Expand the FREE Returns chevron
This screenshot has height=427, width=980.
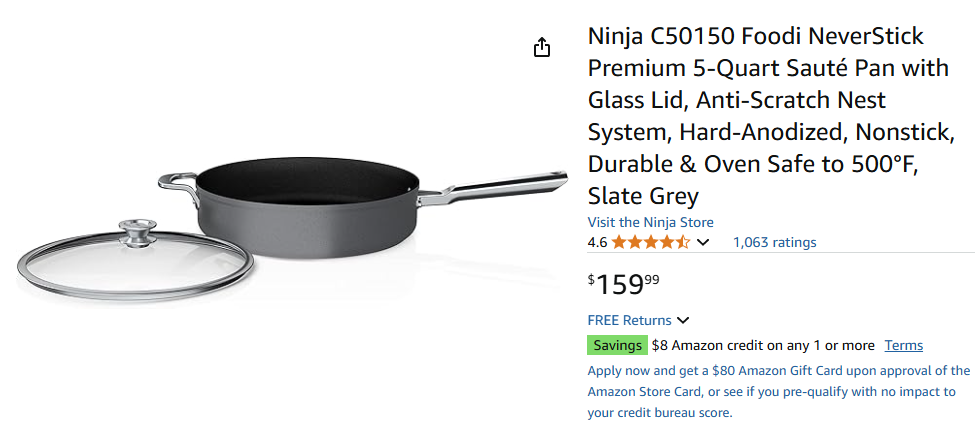[x=683, y=321]
